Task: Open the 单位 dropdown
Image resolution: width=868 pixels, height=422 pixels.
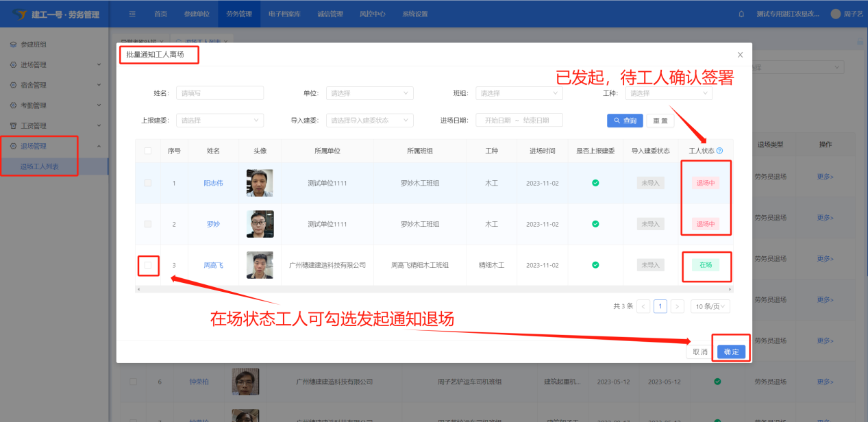Action: [x=369, y=93]
